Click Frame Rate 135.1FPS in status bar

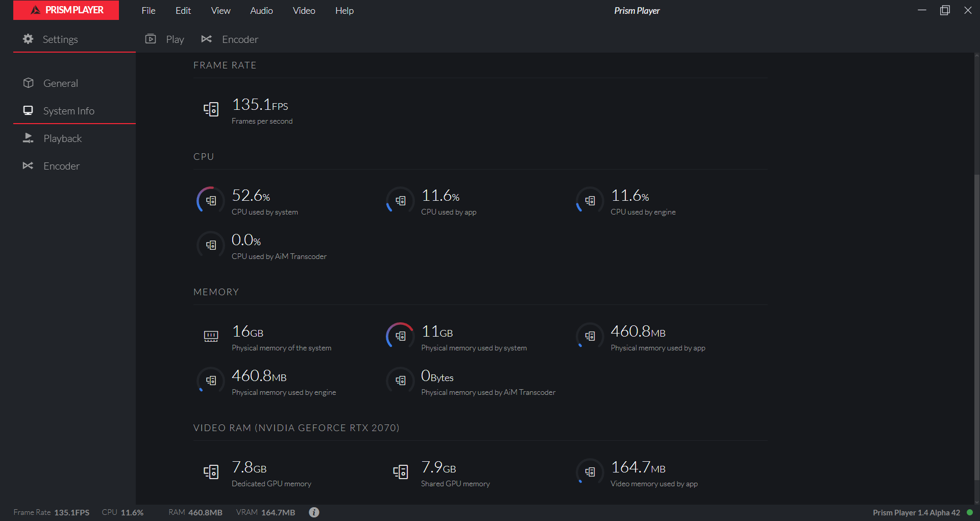pyautogui.click(x=52, y=512)
